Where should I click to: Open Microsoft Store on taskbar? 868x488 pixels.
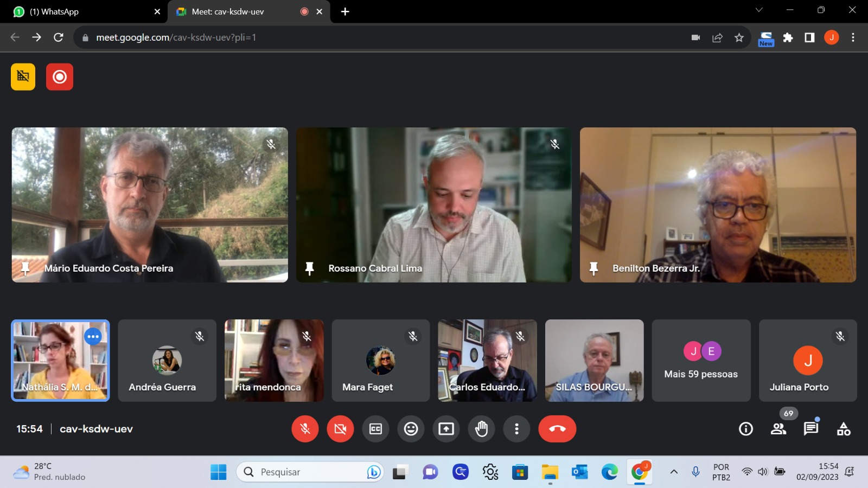520,472
